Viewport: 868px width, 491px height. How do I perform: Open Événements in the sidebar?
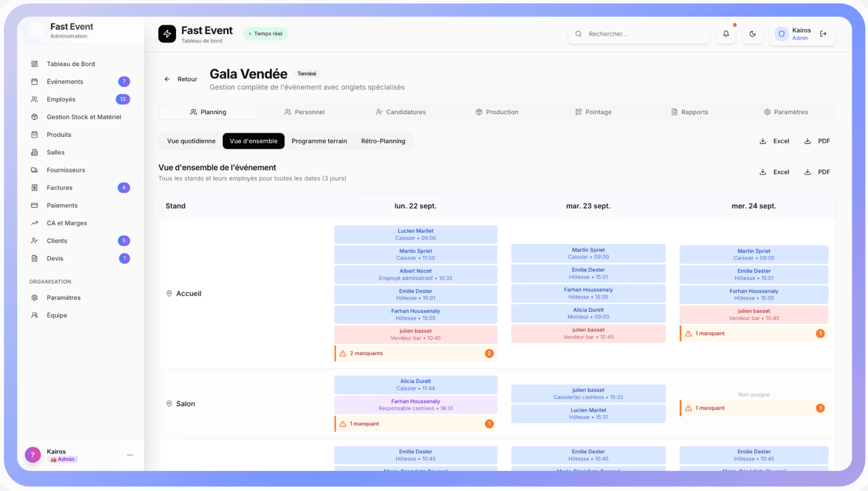click(80, 81)
